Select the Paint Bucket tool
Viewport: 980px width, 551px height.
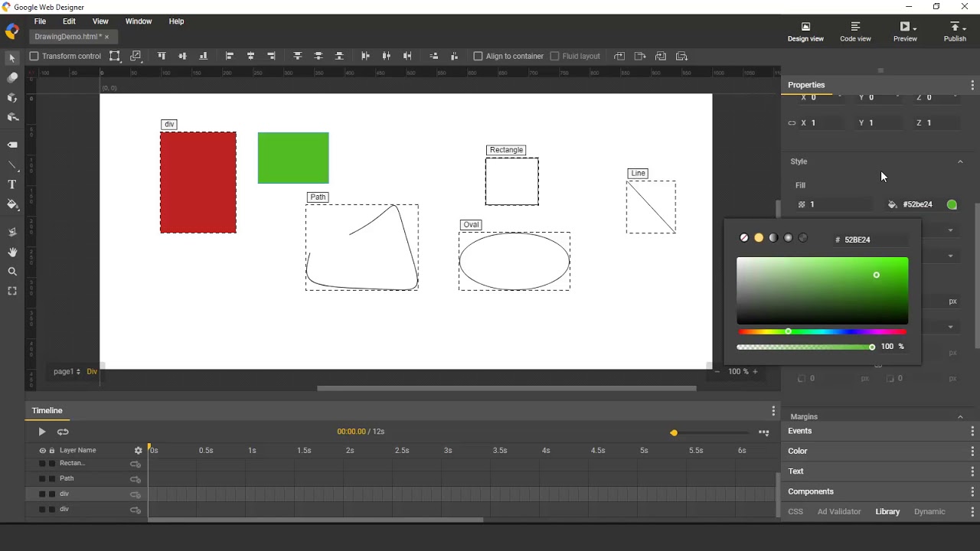(x=11, y=204)
